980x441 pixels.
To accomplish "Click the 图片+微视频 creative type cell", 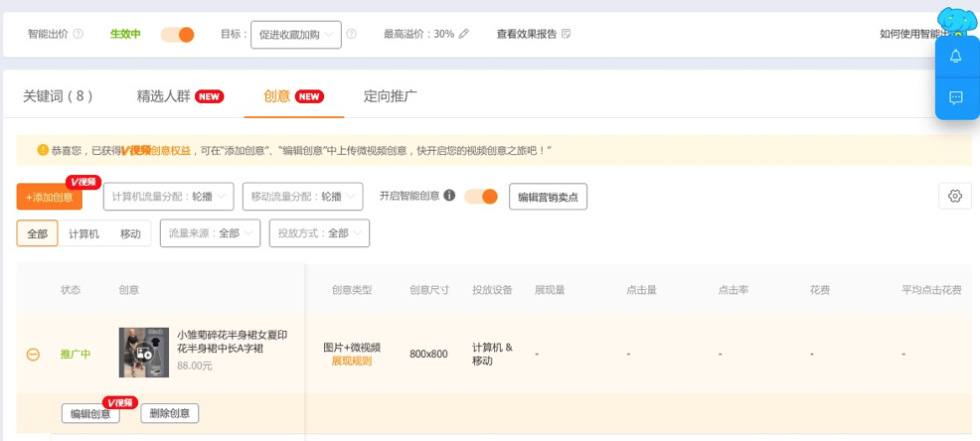I will coord(352,348).
